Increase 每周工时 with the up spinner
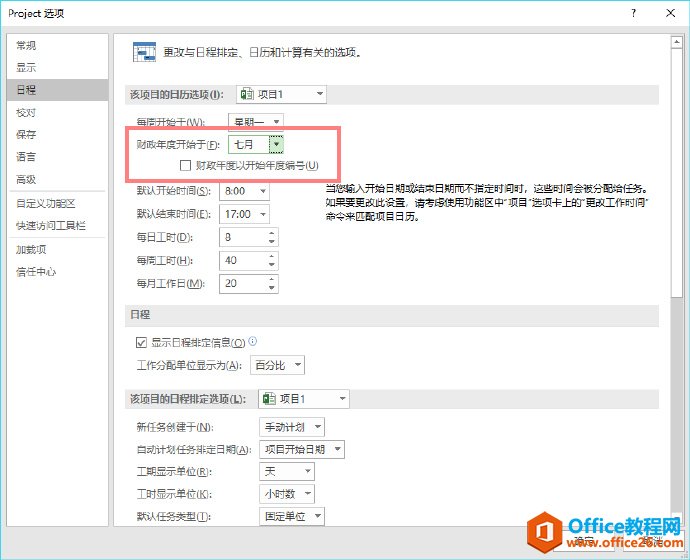Screen dimensions: 690x560 [272, 256]
